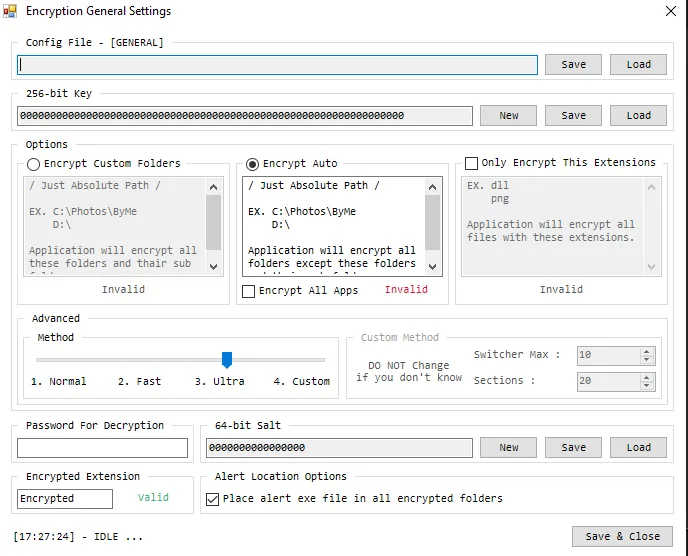Choose the 2. Fast method label

139,381
